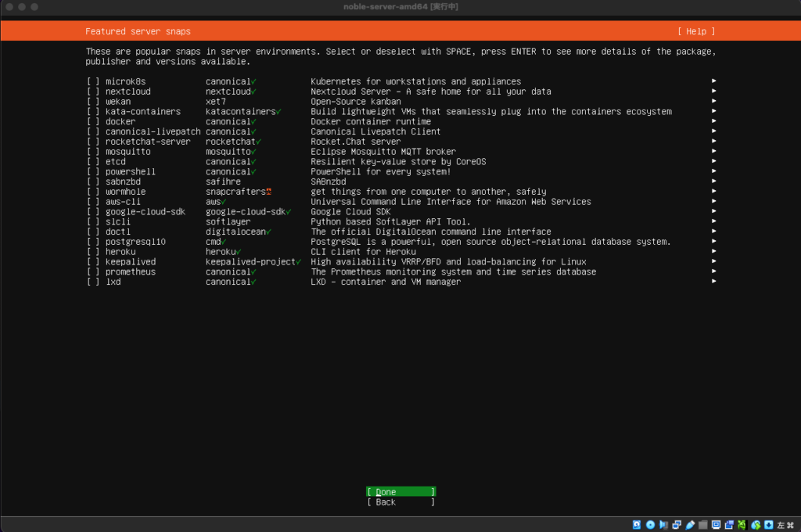Click the publisher name 'keepalived-project'
The width and height of the screenshot is (801, 532).
pos(251,261)
